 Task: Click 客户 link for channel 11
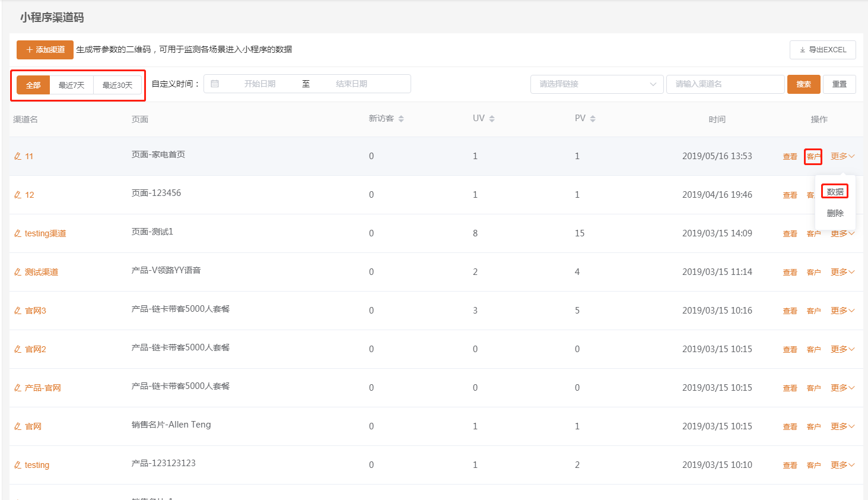tap(813, 157)
